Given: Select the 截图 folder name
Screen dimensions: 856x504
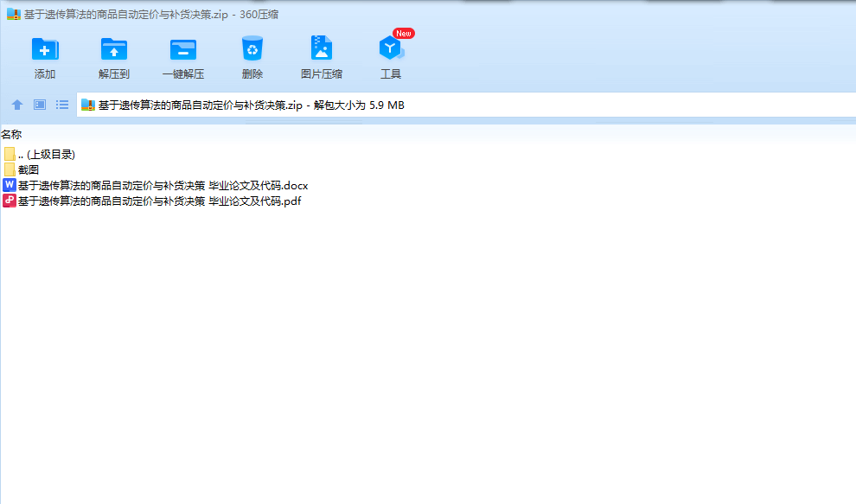Looking at the screenshot, I should [x=29, y=169].
